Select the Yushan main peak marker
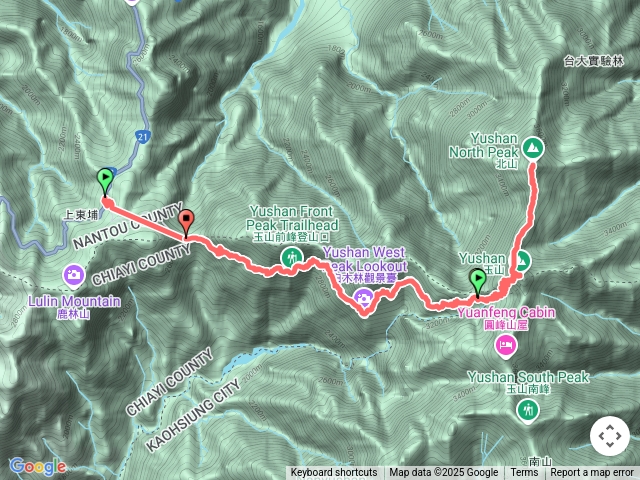640x480 pixels. tap(522, 261)
